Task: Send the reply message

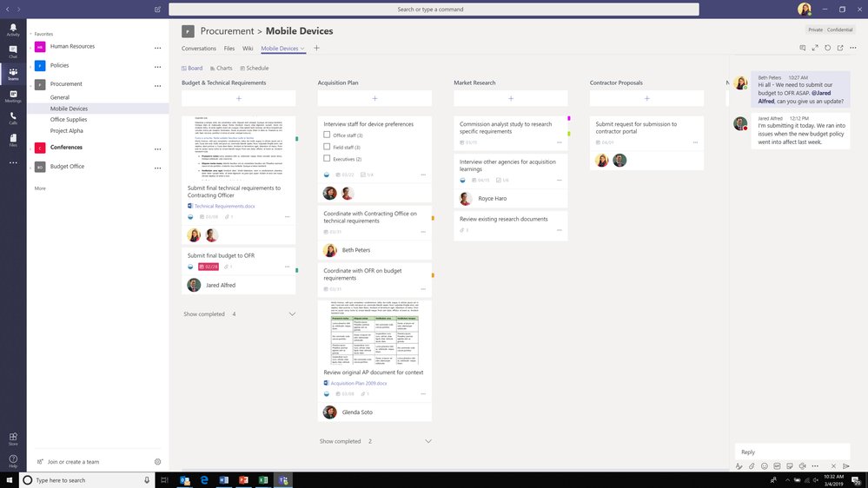Action: 846,466
